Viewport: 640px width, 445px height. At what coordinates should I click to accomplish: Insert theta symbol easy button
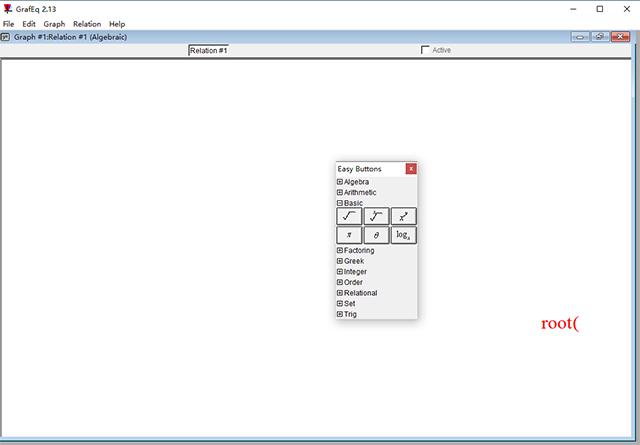point(376,235)
